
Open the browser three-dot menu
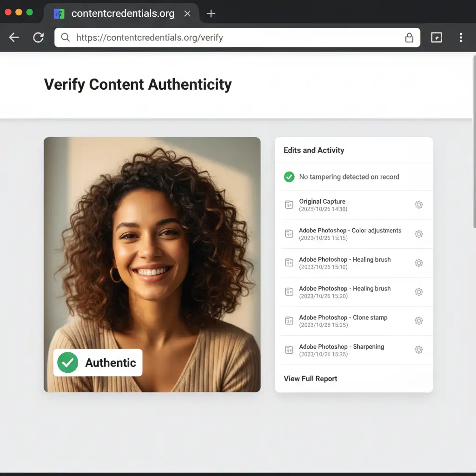461,38
